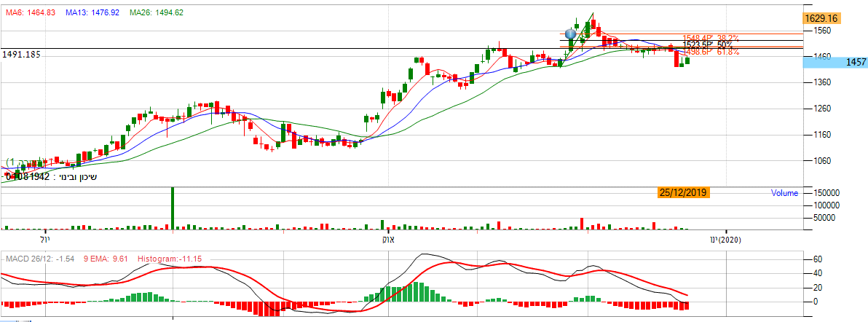Click the 50% Fibonacci retracement label
868x322 pixels.
point(711,45)
